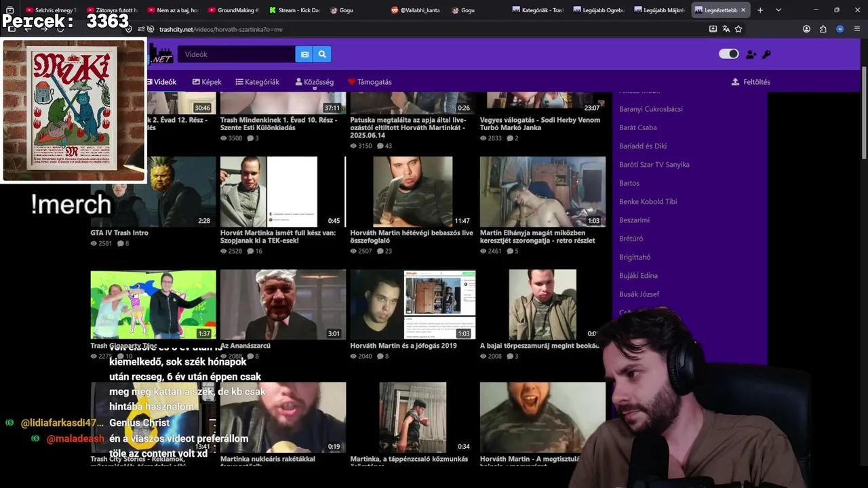Select Baróti Szar TV Sanyika category

pyautogui.click(x=654, y=165)
